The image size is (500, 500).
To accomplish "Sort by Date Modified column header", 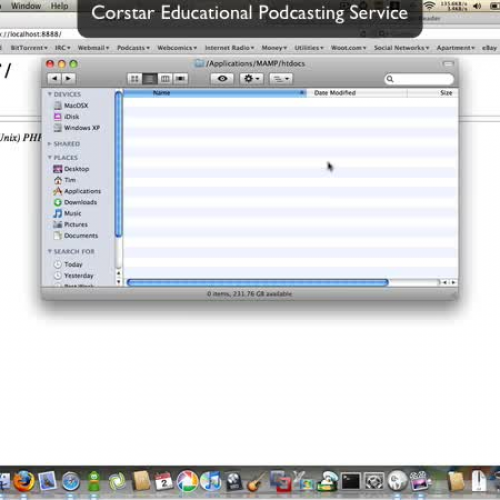I will [x=357, y=93].
